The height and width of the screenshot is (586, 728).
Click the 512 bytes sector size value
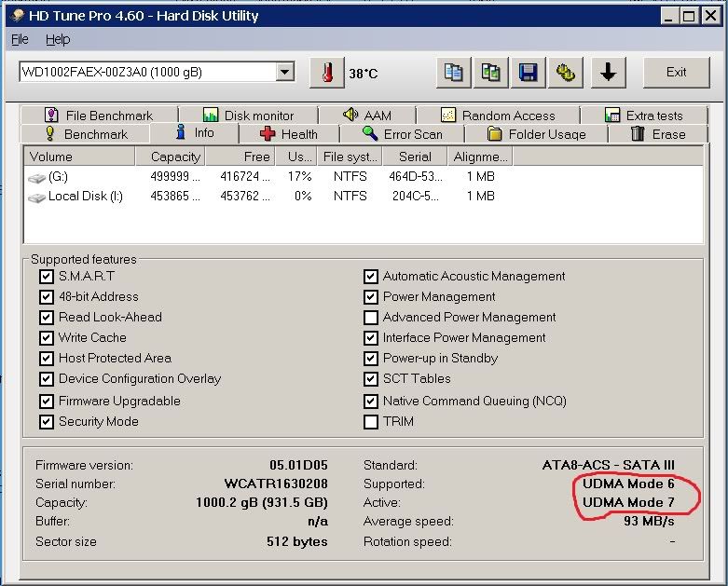[297, 542]
